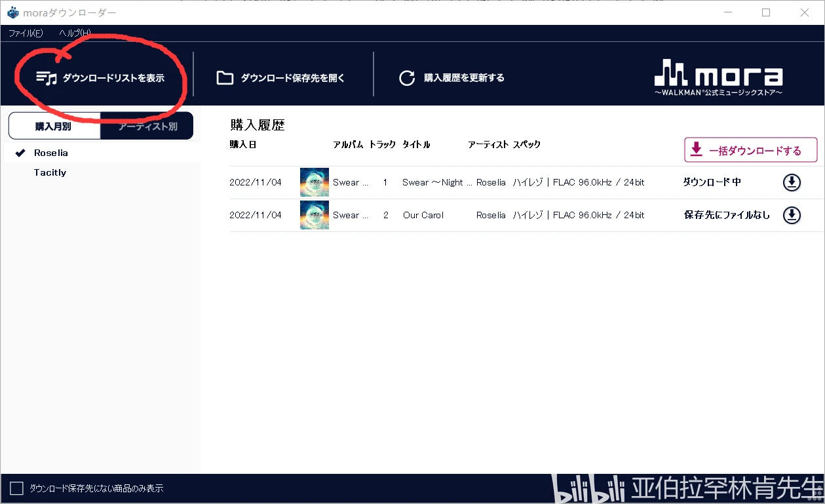The image size is (825, 504).
Task: Toggle show only items not in download folder
Action: [17, 488]
